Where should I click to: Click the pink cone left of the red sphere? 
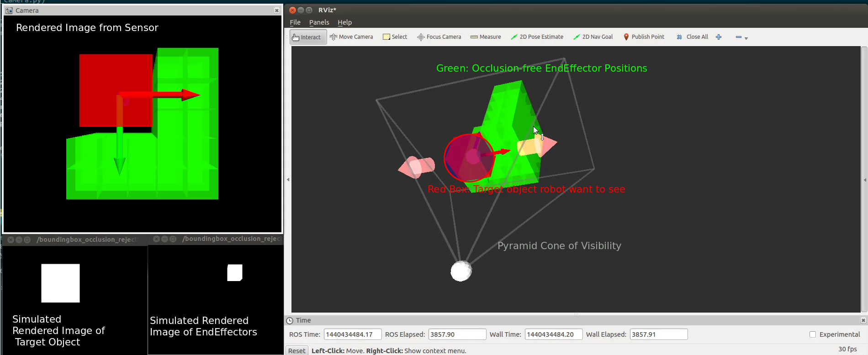coord(416,167)
